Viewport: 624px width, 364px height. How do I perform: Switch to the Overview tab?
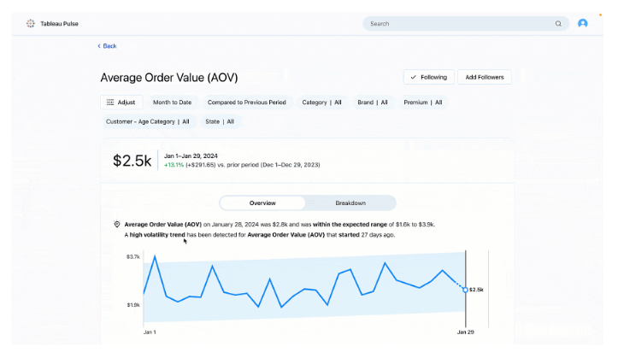(262, 203)
